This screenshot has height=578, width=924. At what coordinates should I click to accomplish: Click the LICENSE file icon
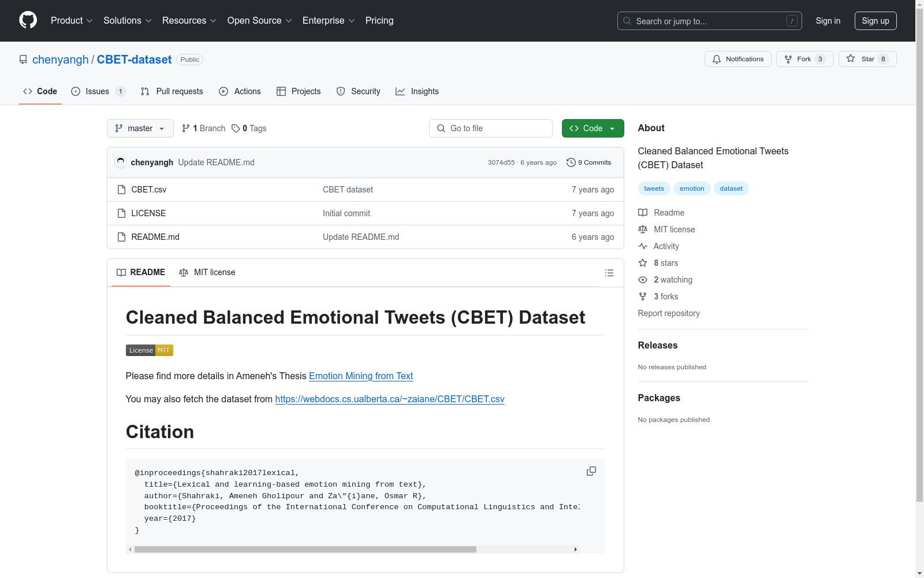click(121, 213)
